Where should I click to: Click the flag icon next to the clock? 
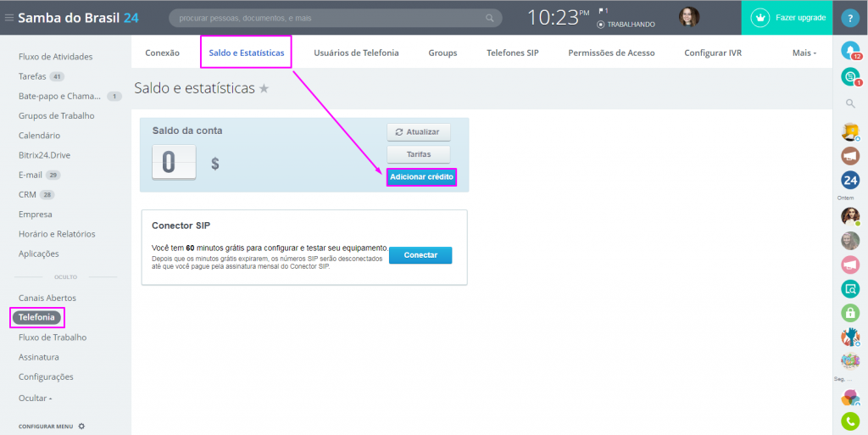coord(601,10)
